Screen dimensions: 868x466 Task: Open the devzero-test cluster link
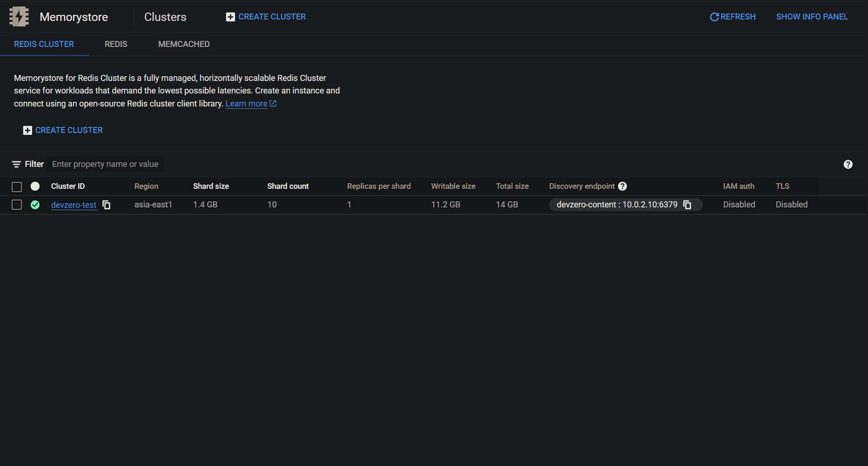pos(74,205)
